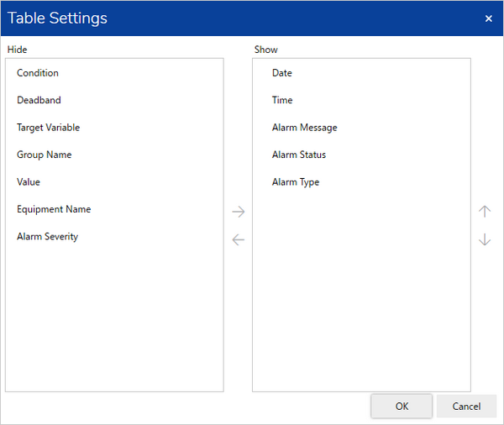Screen dimensions: 504x425
Task: Click the left arrow to hide column
Action: coord(238,240)
